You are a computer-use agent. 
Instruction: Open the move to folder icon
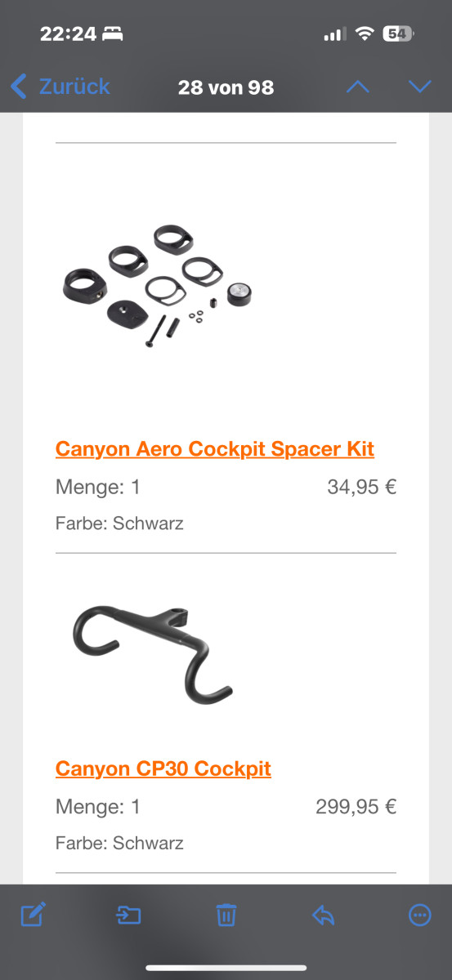point(128,915)
